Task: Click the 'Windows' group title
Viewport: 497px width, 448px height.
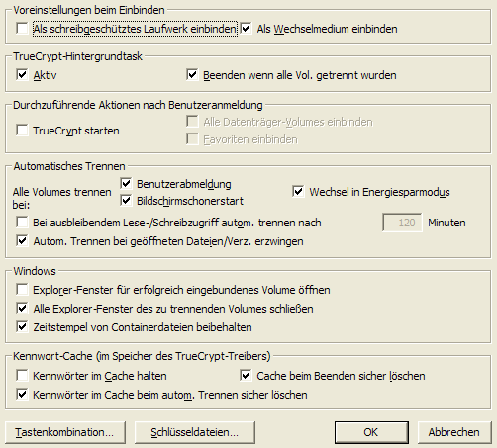Action: 35,271
